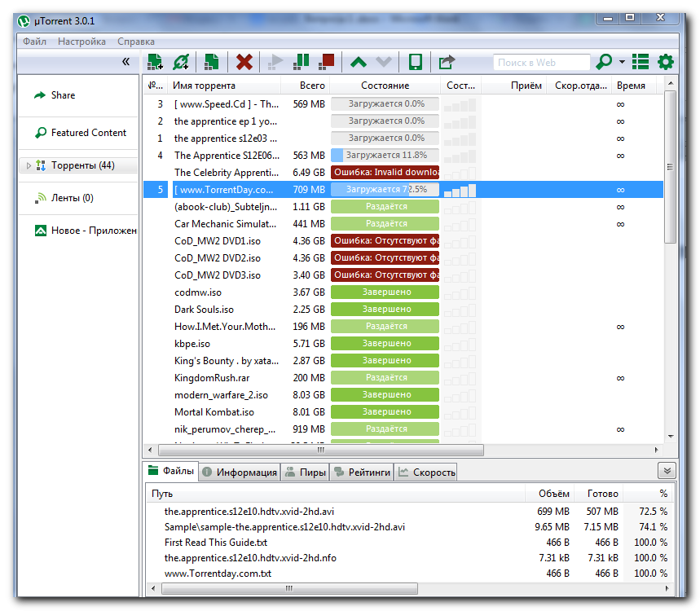Viewport: 700px width, 611px height.
Task: Click the μTorrent logo in title bar
Action: click(24, 21)
